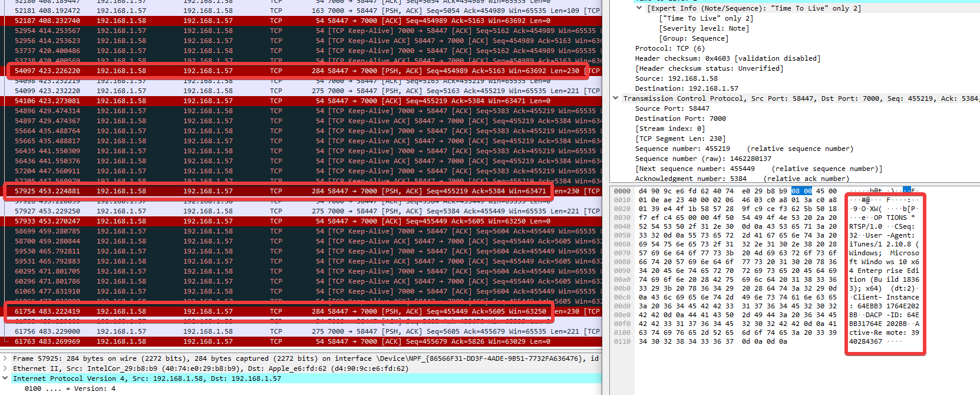Screen dimensions: 980x395
Task: Select packet 60296 at time 471.801786
Action: [301, 281]
